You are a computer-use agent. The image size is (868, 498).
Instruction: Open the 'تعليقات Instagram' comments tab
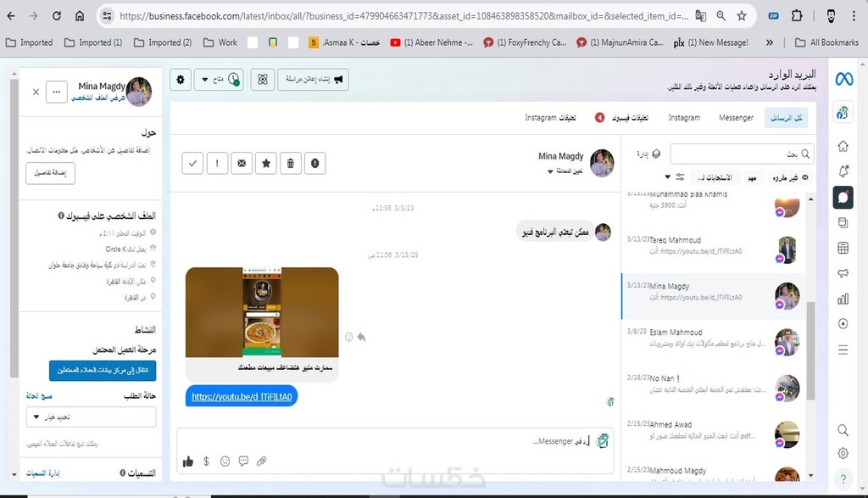551,118
